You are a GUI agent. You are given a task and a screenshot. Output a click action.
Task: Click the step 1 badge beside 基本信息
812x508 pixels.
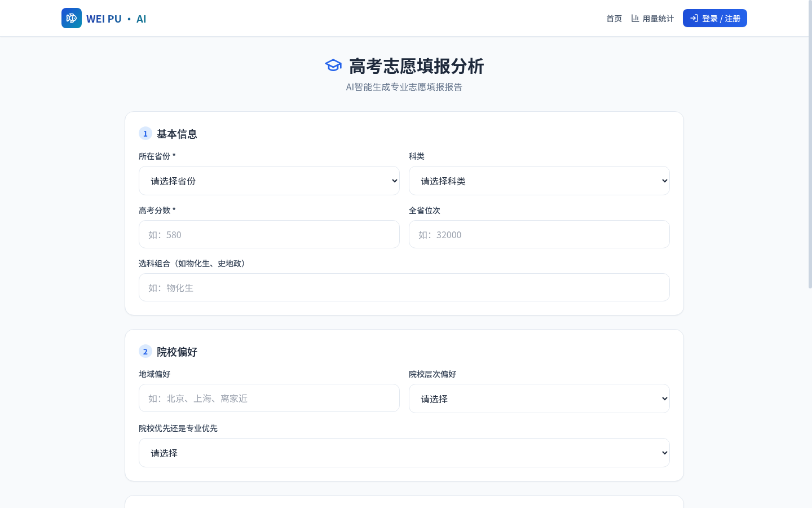(x=145, y=133)
